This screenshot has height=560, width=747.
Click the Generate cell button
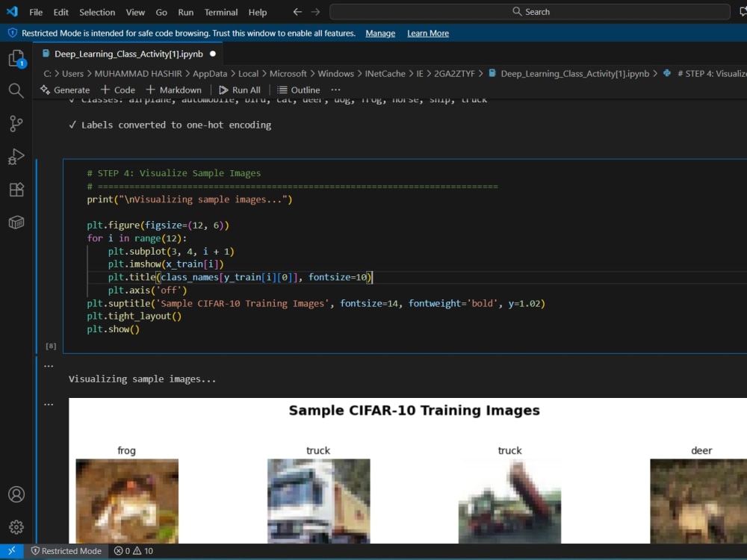tap(65, 90)
